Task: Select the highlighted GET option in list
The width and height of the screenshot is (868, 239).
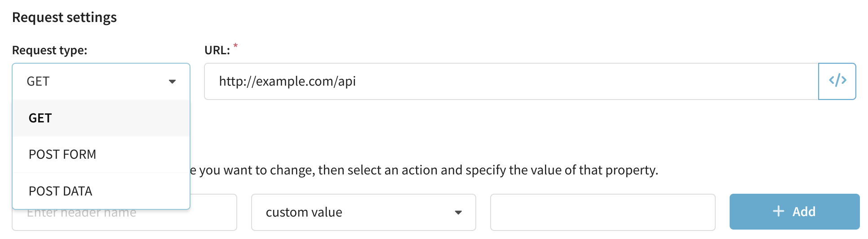Action: tap(101, 118)
